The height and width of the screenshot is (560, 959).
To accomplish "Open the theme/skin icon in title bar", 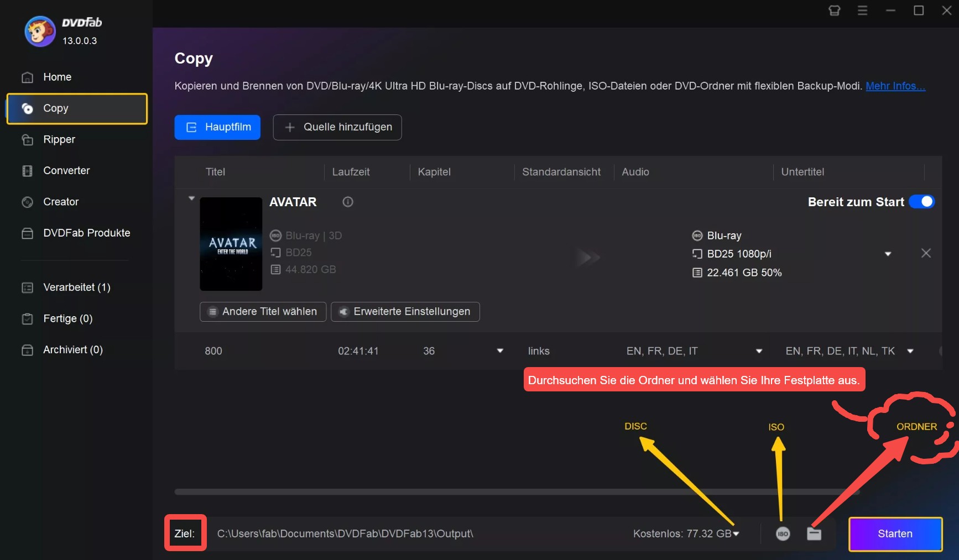I will 834,11.
